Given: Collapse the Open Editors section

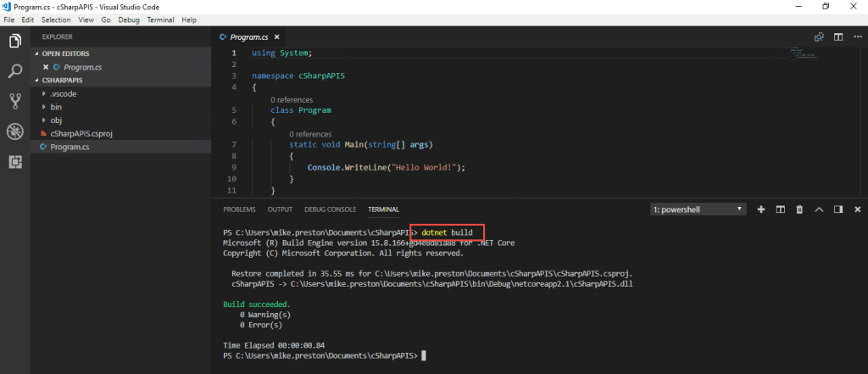Looking at the screenshot, I should (x=120, y=53).
